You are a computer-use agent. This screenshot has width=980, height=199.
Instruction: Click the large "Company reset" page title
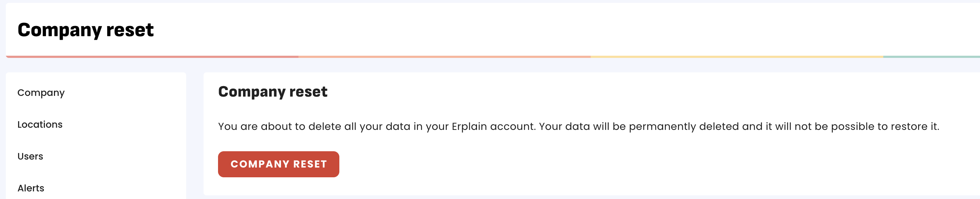85,30
